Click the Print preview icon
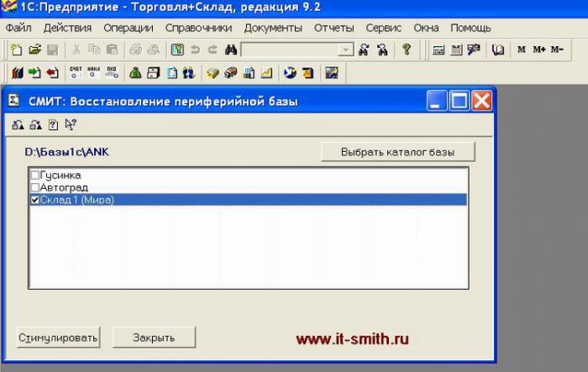The width and height of the screenshot is (588, 372). (x=154, y=50)
